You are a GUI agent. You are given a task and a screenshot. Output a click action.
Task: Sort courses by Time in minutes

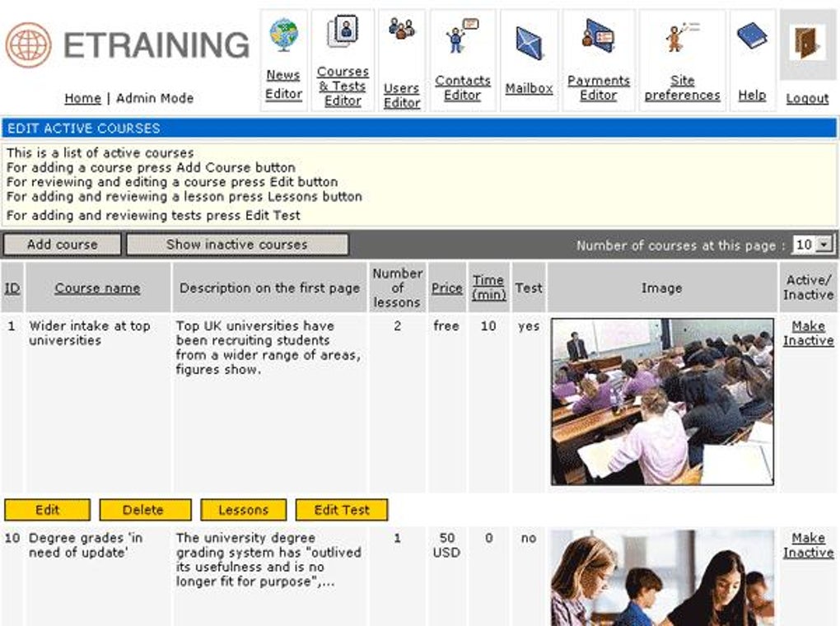pos(488,287)
